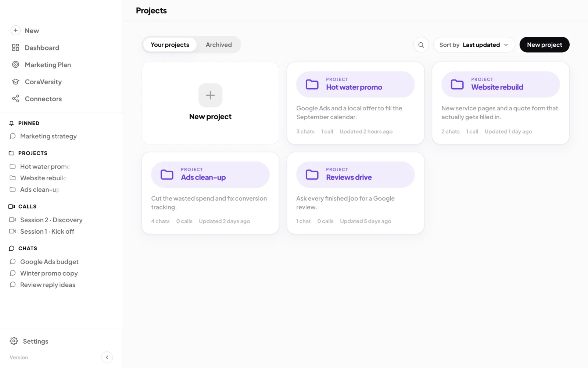
Task: Click the Marketing Plan target icon
Action: [x=15, y=64]
